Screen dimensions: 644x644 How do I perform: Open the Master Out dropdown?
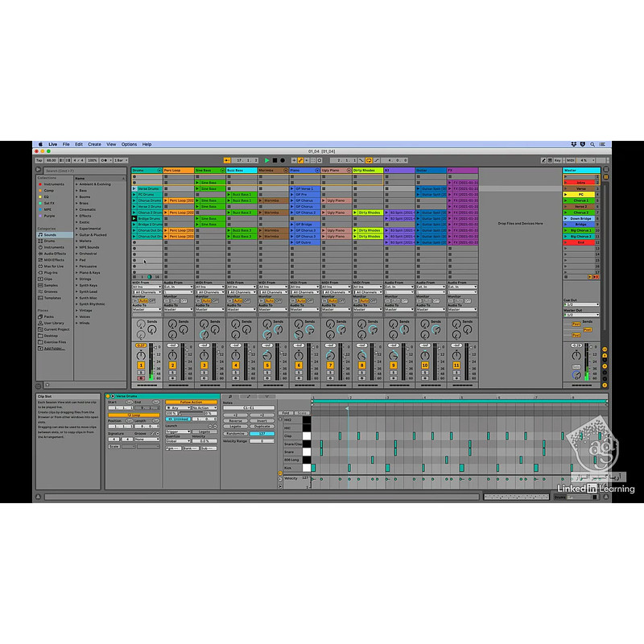580,315
